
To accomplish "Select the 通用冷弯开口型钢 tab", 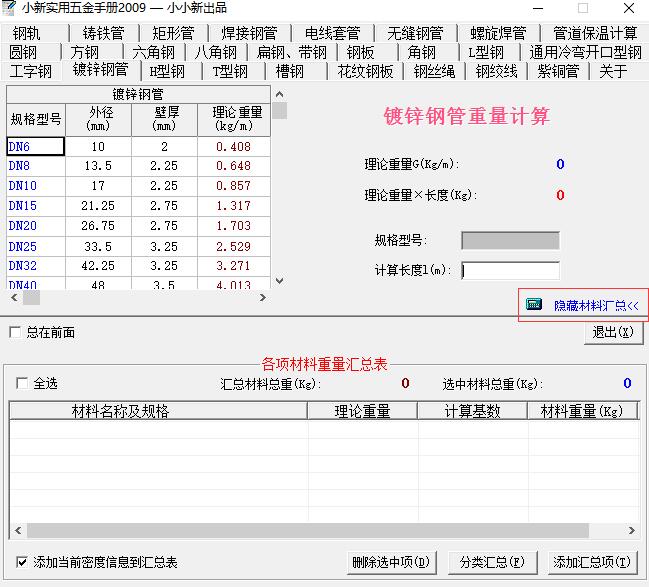I will pyautogui.click(x=585, y=52).
